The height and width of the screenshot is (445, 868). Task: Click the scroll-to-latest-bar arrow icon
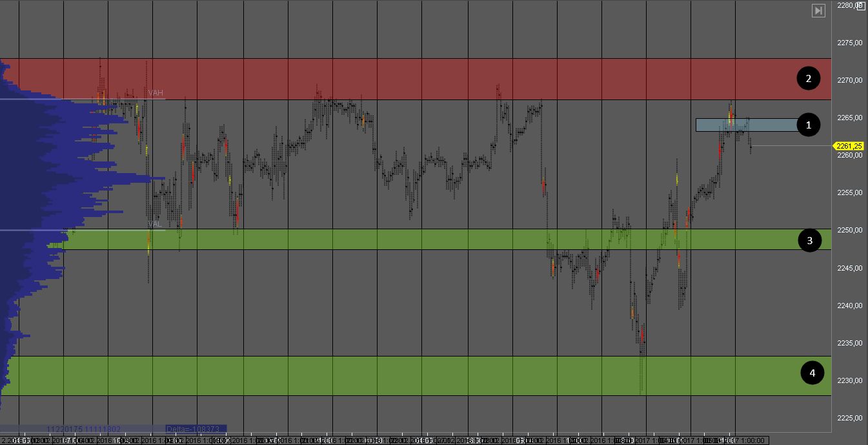(x=818, y=11)
